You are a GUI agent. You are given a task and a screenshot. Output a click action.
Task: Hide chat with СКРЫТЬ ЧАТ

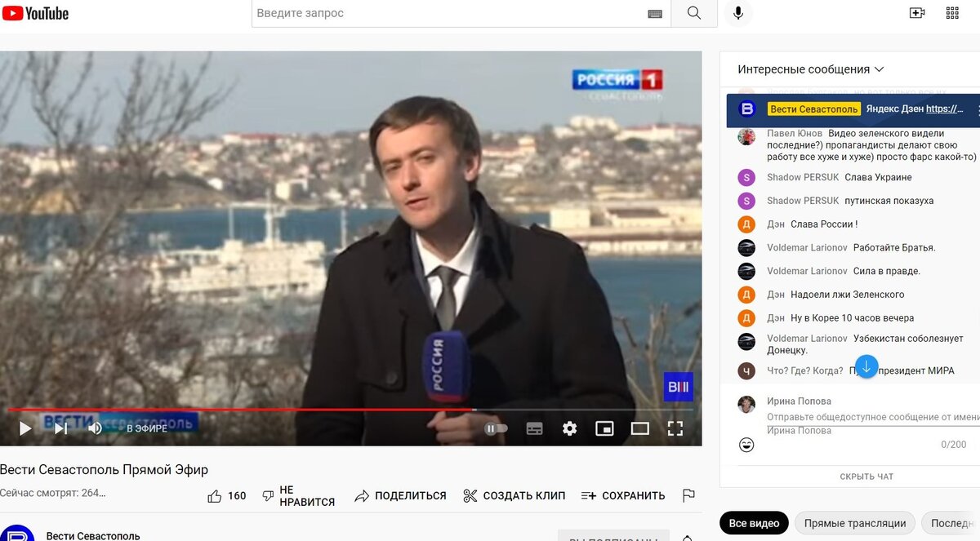tap(866, 476)
